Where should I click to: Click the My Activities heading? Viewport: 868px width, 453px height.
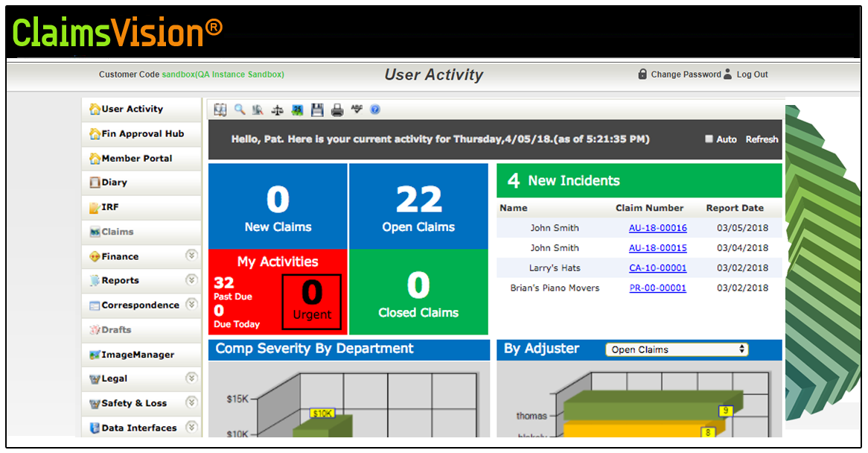(x=278, y=262)
